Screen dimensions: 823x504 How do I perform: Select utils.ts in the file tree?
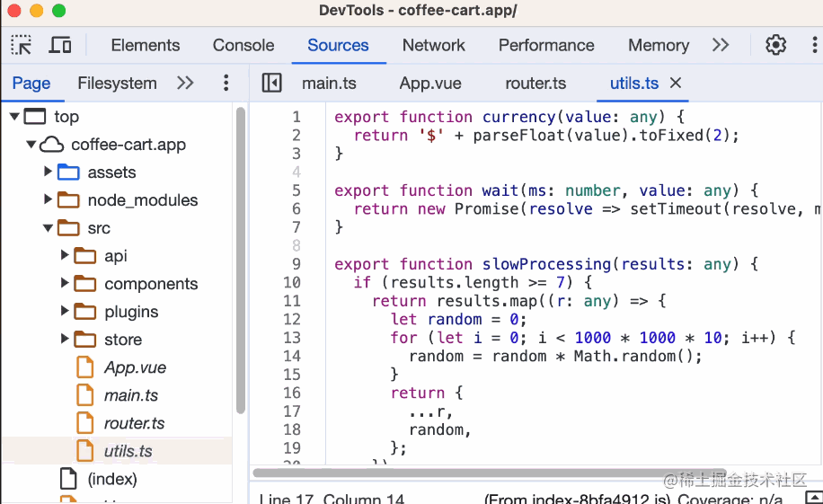(128, 451)
